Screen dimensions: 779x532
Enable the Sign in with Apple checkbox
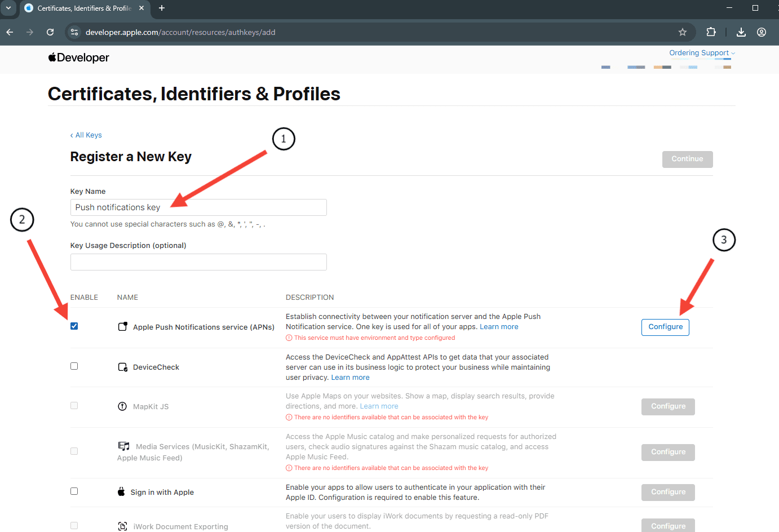tap(74, 491)
